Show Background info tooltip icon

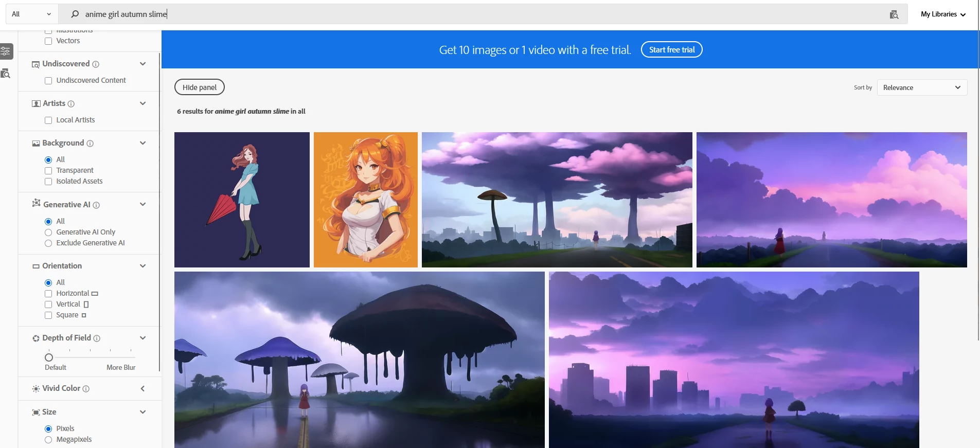coord(90,144)
